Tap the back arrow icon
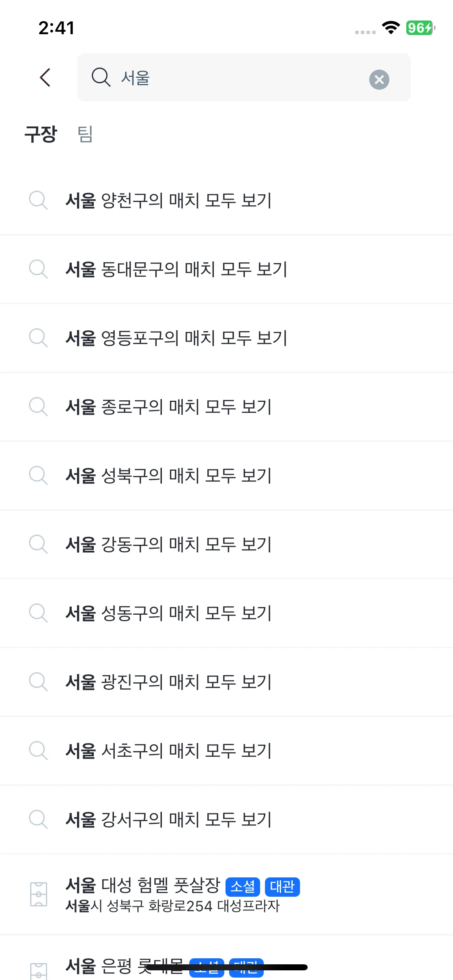453x980 pixels. click(x=45, y=77)
